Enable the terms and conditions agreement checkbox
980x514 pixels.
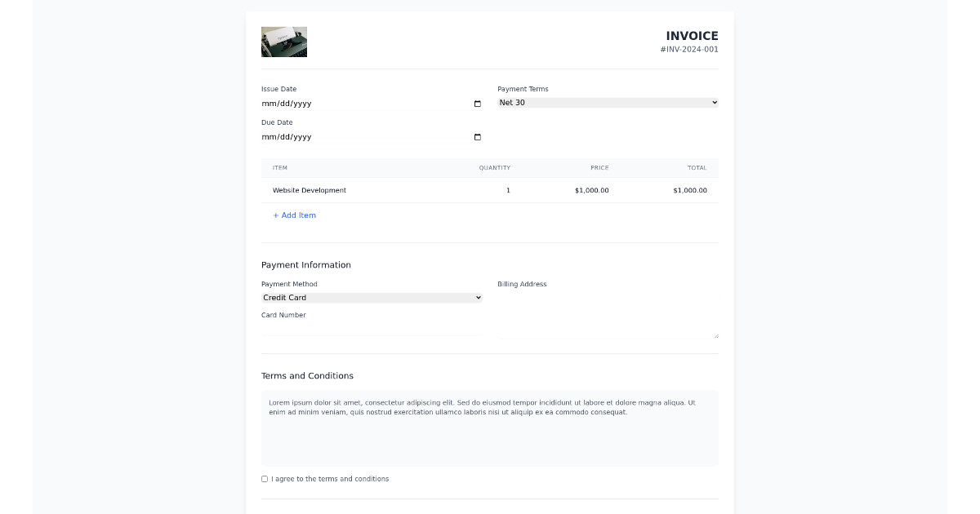pyautogui.click(x=264, y=479)
